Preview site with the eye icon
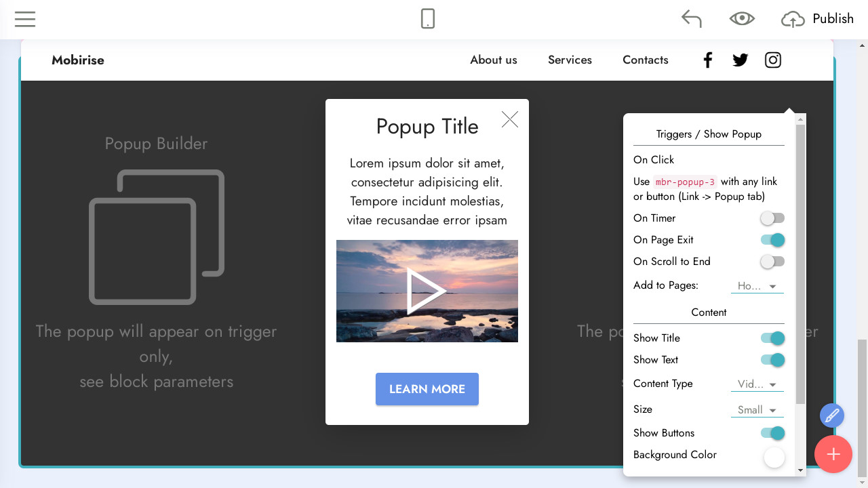Viewport: 868px width, 488px height. (742, 19)
